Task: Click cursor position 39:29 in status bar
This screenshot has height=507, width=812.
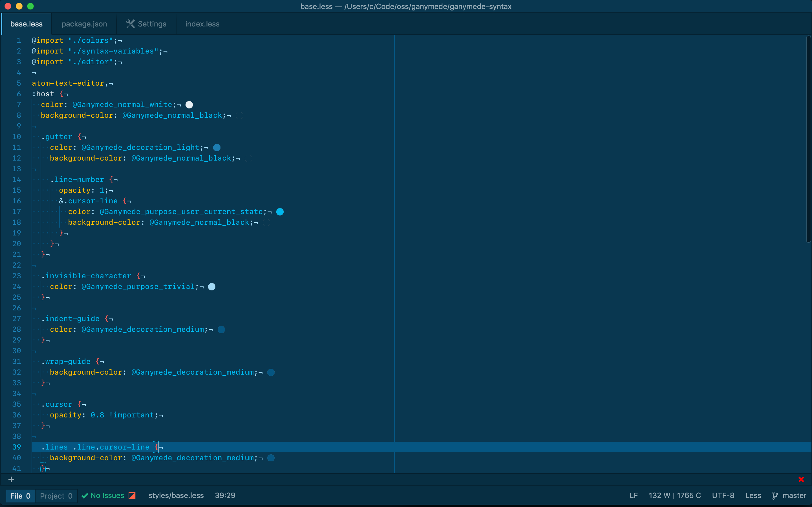Action: point(225,496)
